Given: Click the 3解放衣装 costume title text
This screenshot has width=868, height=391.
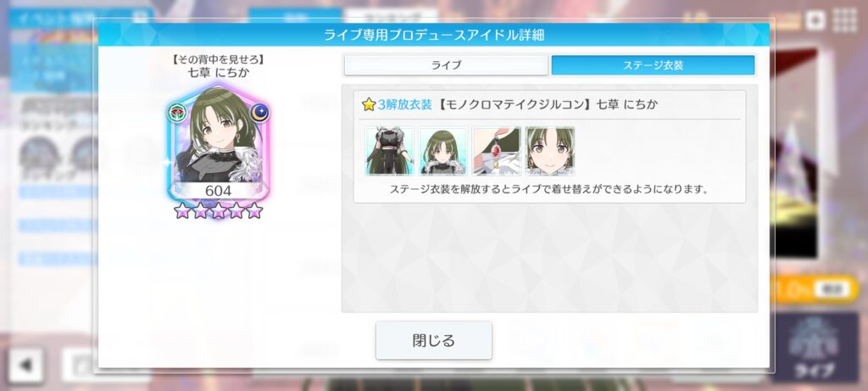Looking at the screenshot, I should [404, 104].
